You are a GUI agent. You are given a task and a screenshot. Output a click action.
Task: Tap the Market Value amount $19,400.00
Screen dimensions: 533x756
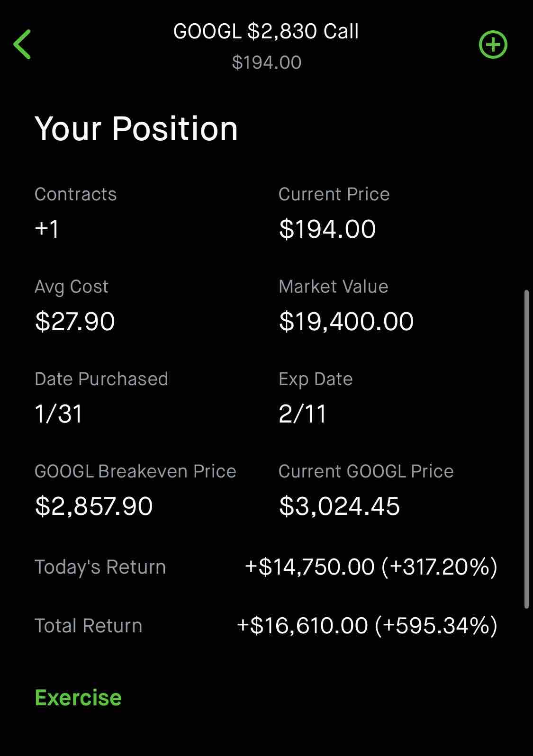[x=346, y=321]
